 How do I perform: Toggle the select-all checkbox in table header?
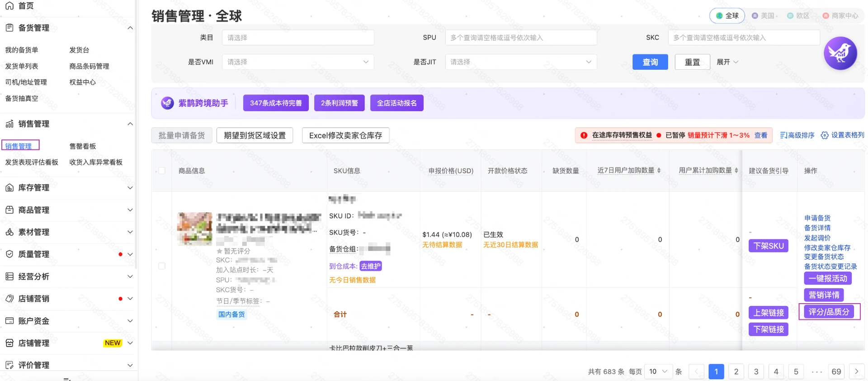[x=162, y=171]
